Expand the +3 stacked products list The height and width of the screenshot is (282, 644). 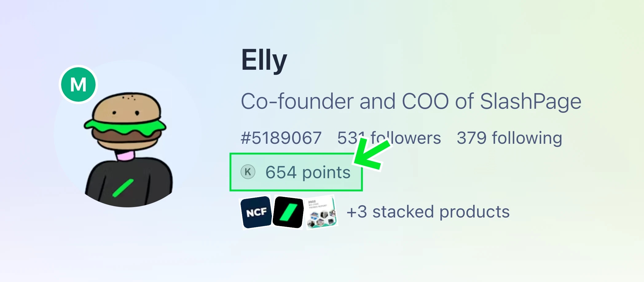click(428, 212)
